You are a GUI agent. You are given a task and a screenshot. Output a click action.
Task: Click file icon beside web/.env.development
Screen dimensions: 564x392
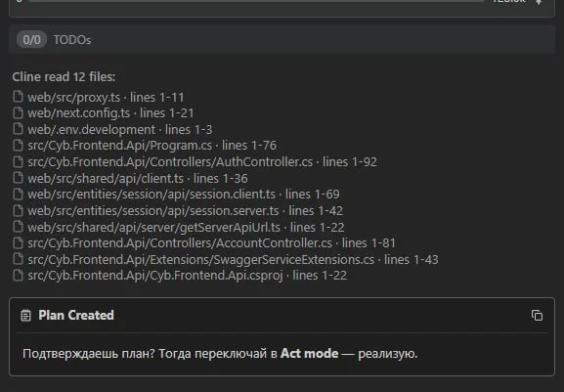18,129
